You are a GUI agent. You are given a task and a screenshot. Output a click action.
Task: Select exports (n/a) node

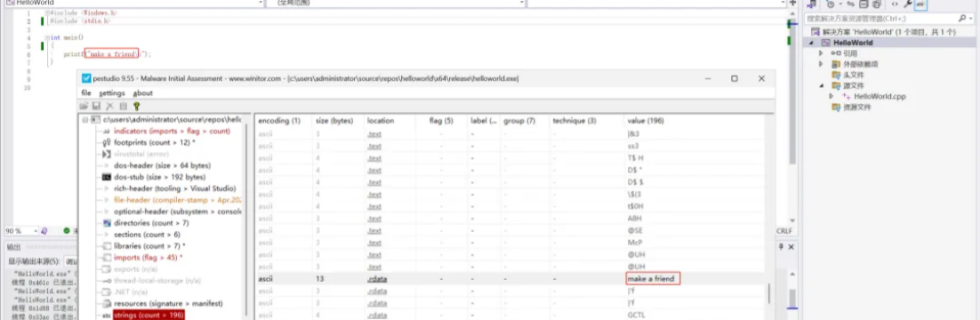pyautogui.click(x=136, y=268)
